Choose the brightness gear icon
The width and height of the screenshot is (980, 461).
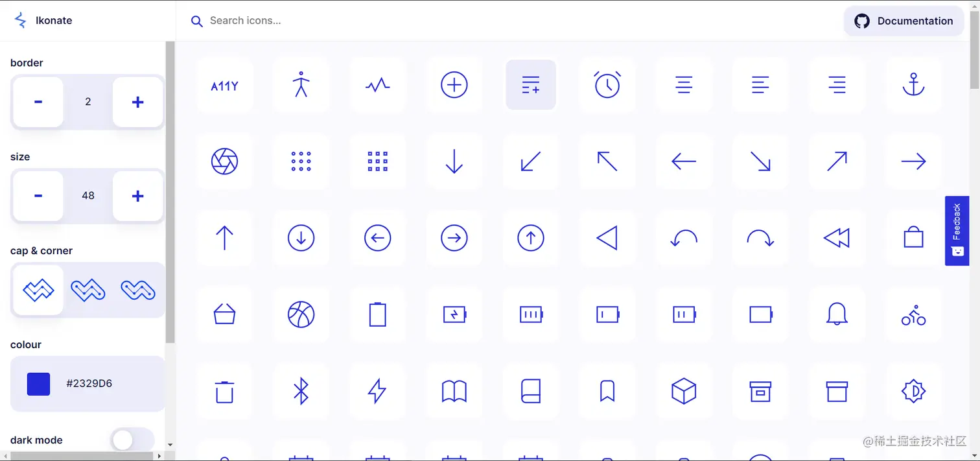coord(913,391)
